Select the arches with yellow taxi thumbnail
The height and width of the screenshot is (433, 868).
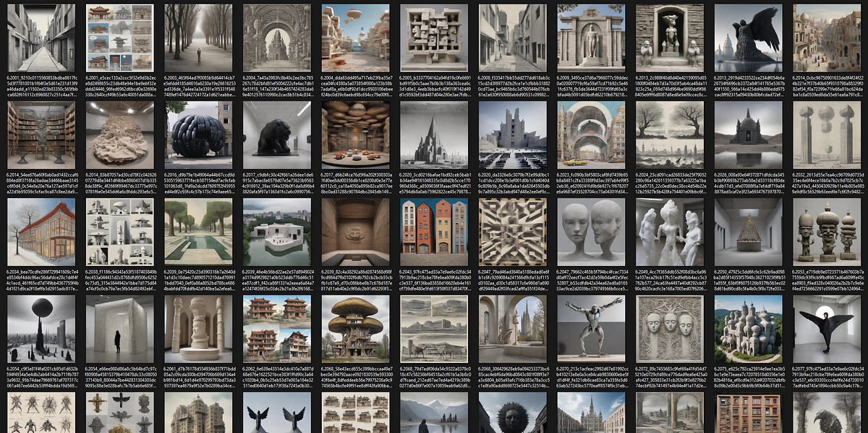591,135
